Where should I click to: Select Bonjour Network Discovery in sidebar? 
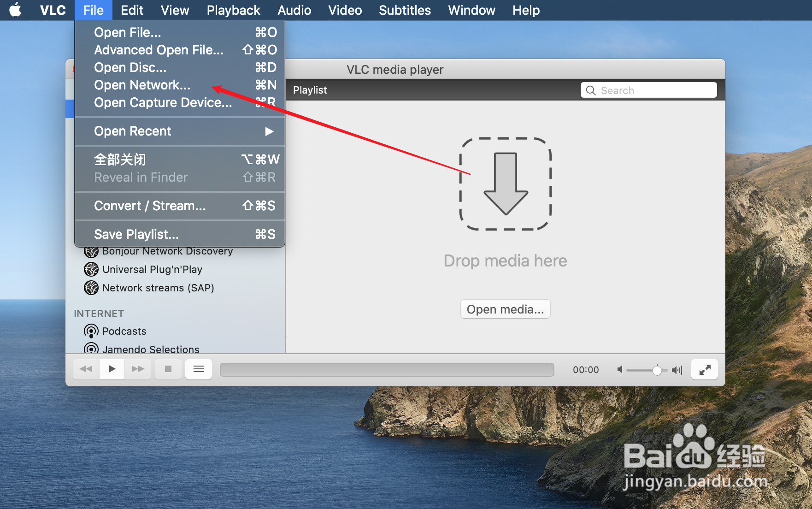tap(167, 251)
